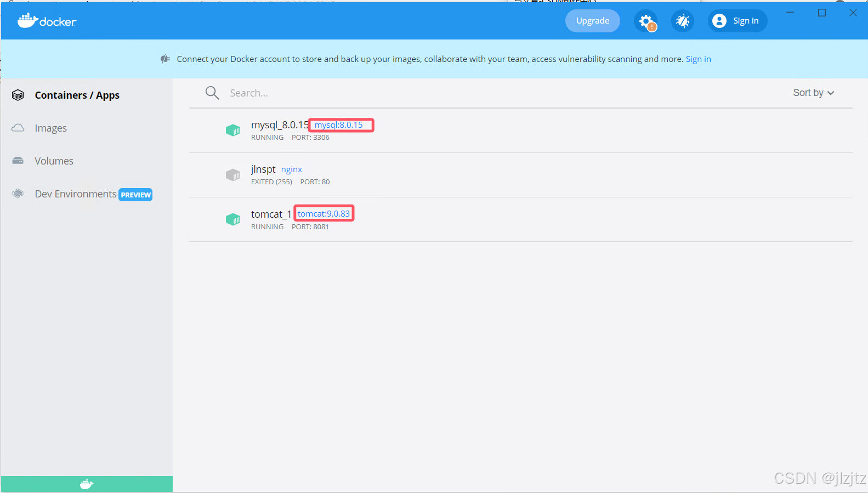868x493 pixels.
Task: Click the mysql_8.0.15 container icon
Action: (233, 131)
